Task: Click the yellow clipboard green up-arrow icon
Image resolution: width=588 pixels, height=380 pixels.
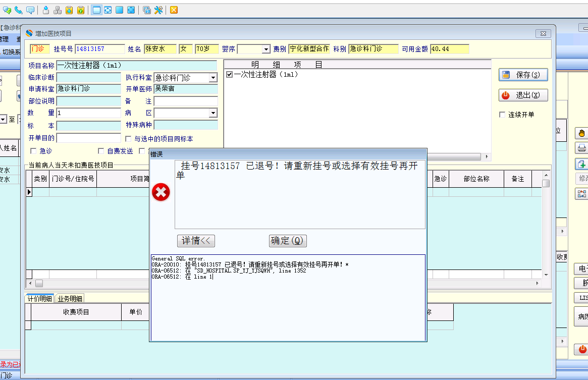Action: (81, 10)
